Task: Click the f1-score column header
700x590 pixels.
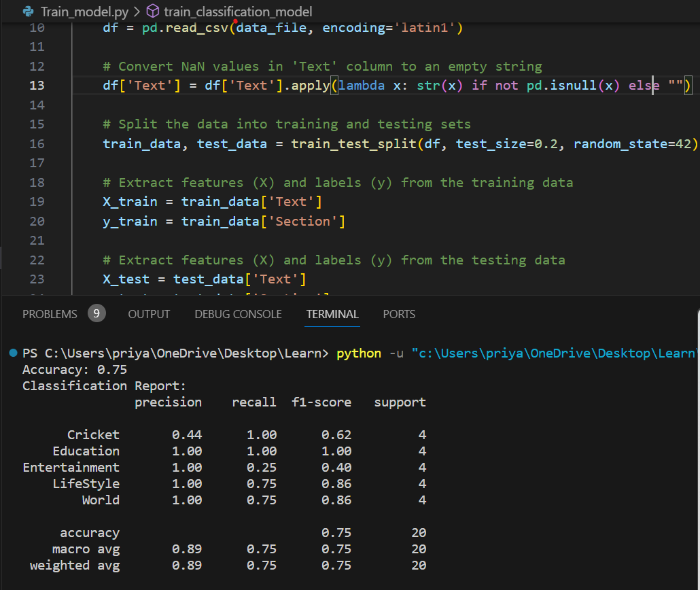Action: (321, 402)
